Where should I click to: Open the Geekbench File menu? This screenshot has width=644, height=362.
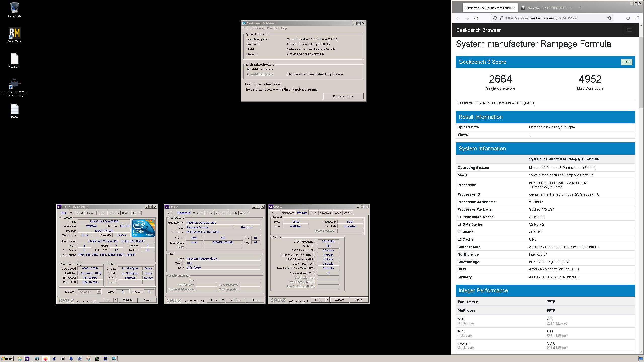pyautogui.click(x=245, y=28)
